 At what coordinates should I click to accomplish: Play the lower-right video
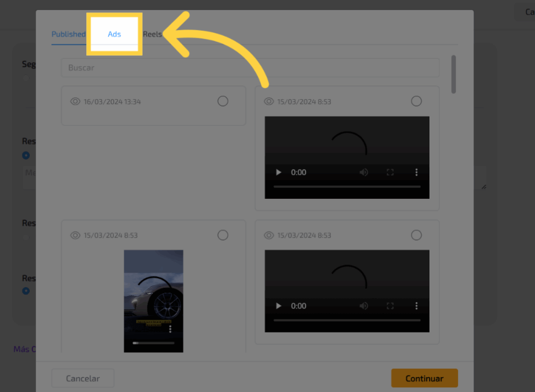pos(278,306)
